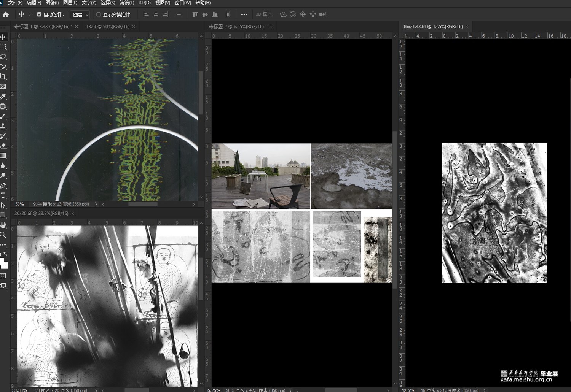Screen dimensions: 571x392
Task: Activate the Zoom magnifier tool
Action: (x=3, y=235)
